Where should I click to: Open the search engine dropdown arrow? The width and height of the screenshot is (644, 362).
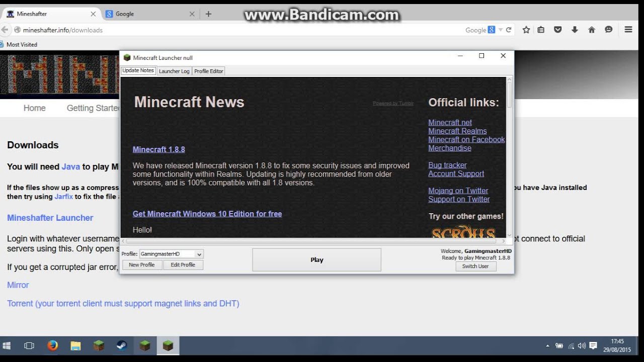click(500, 30)
